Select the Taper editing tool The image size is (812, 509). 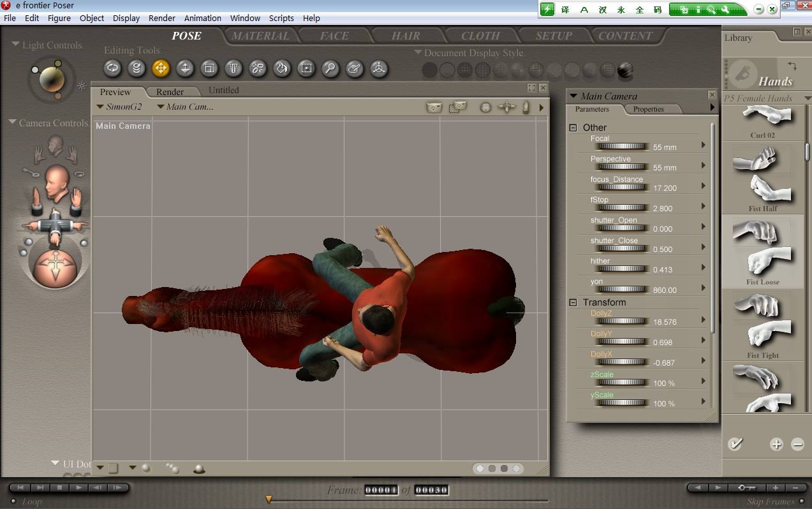pos(233,68)
